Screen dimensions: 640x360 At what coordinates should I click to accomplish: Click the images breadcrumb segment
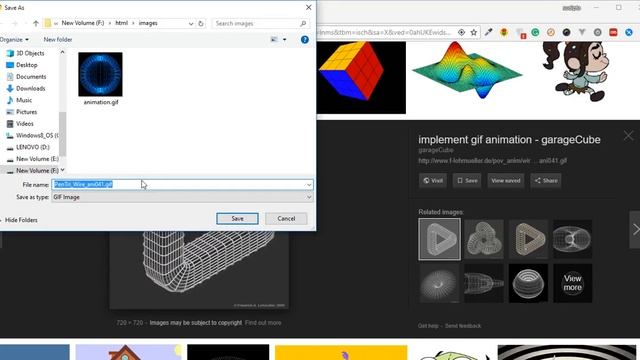(x=148, y=23)
